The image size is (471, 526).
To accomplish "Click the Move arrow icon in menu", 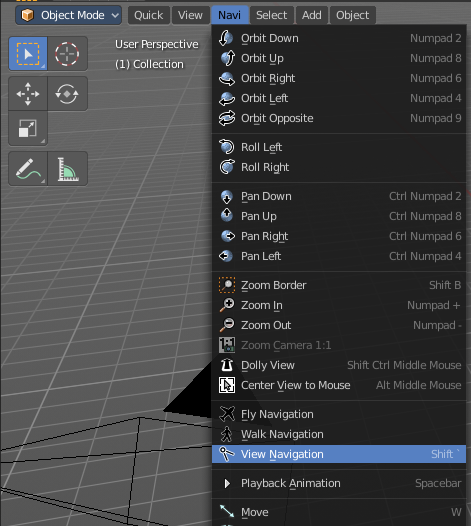I will [x=227, y=512].
